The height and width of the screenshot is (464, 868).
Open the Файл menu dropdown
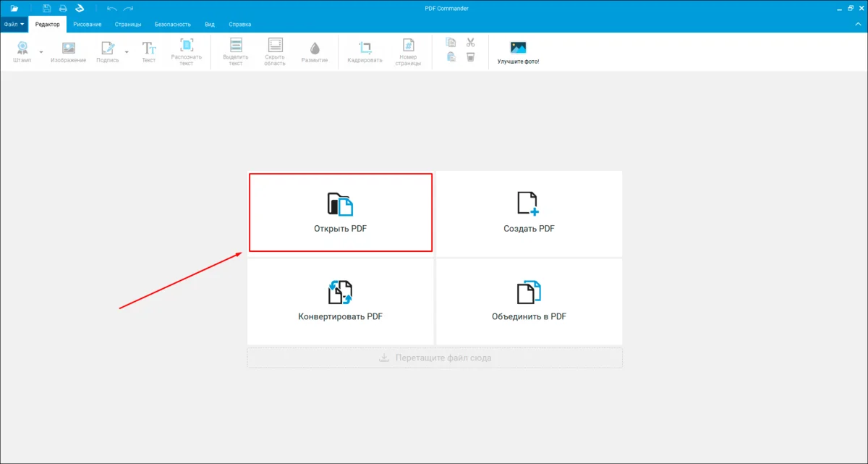[x=14, y=24]
